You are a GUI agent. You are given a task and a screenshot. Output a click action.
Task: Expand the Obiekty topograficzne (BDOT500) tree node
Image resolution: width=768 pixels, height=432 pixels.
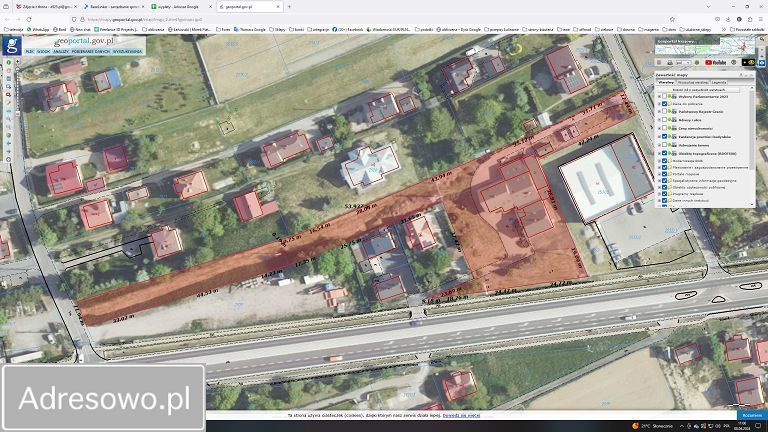tap(659, 152)
